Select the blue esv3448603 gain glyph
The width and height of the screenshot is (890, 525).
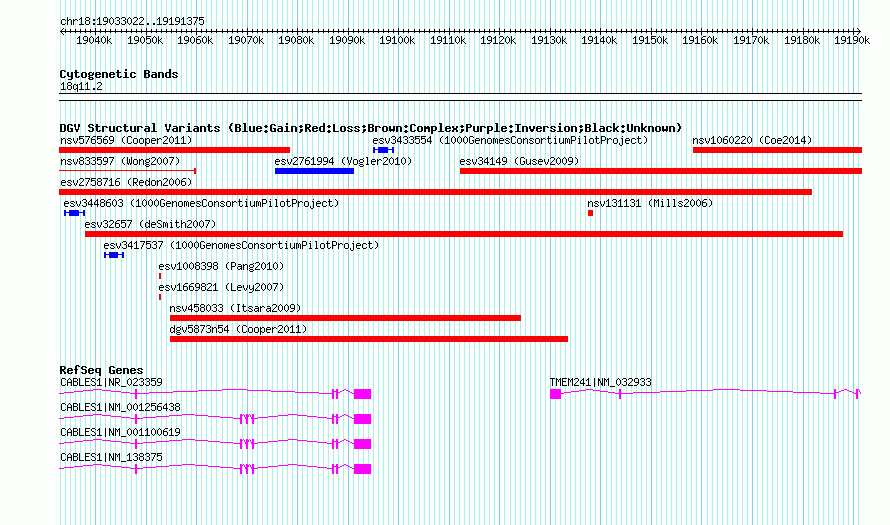[74, 213]
